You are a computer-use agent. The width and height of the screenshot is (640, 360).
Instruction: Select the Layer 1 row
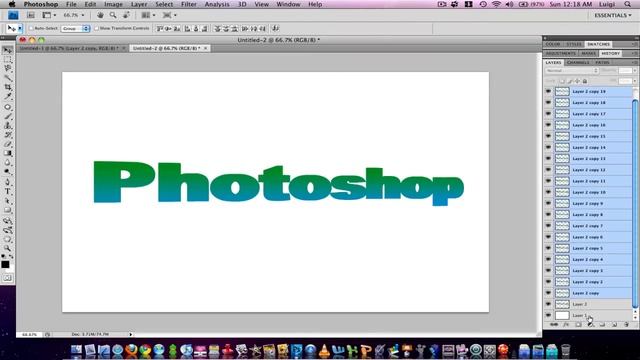[588, 315]
